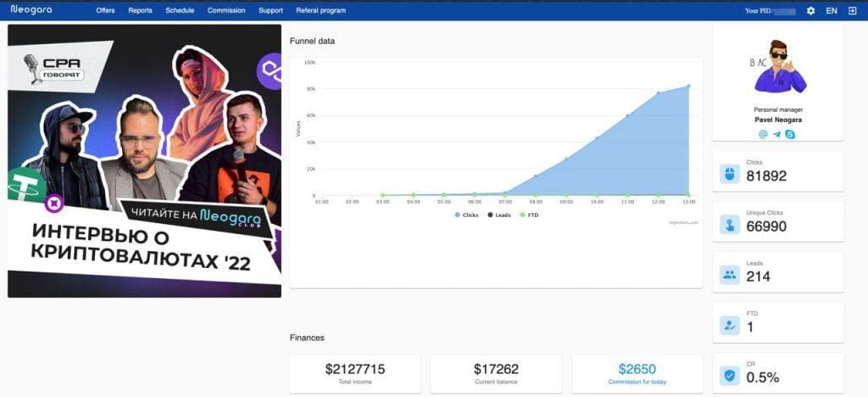Click the Funnel data heading

tap(312, 41)
